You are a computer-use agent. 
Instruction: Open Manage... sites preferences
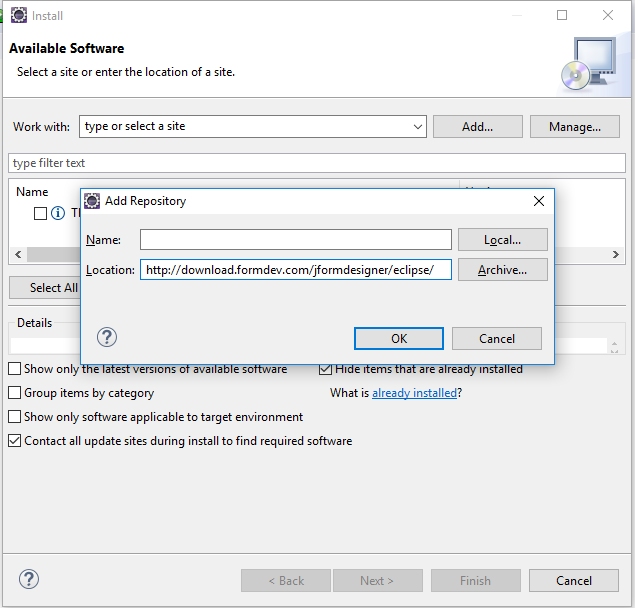pos(574,127)
